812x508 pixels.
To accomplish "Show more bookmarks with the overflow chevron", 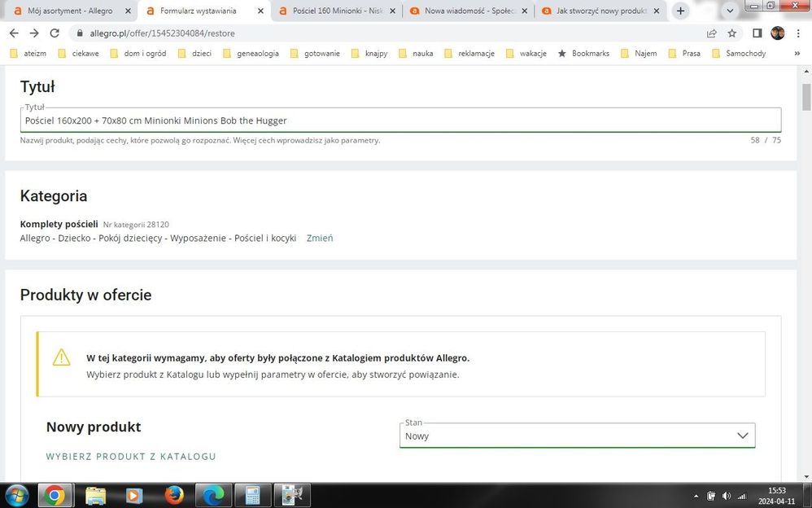I will pos(797,54).
